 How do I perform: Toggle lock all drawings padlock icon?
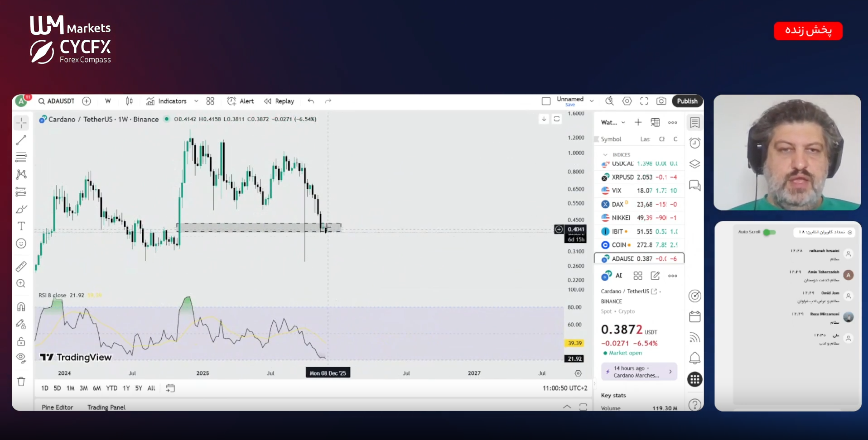21,341
